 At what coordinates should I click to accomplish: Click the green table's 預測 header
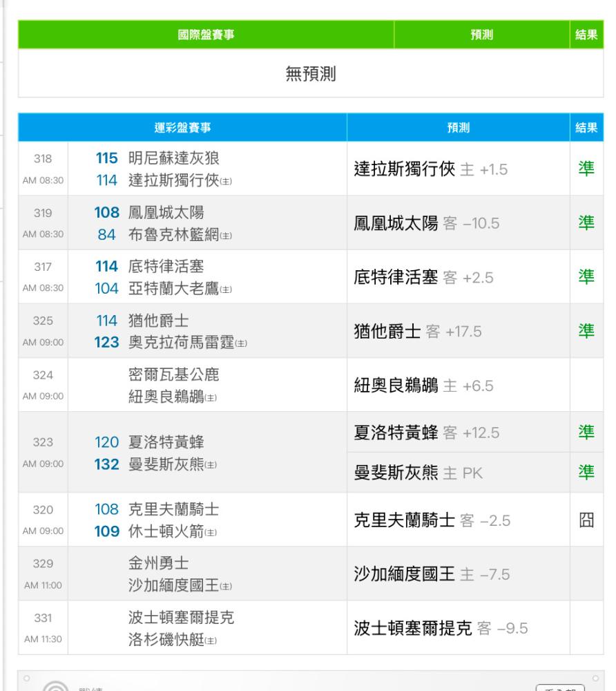click(x=481, y=35)
